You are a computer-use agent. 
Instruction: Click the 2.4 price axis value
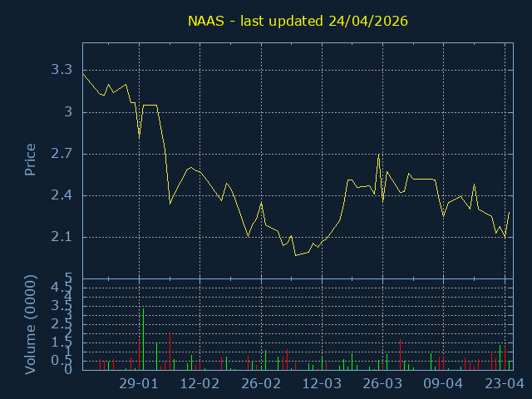click(62, 195)
